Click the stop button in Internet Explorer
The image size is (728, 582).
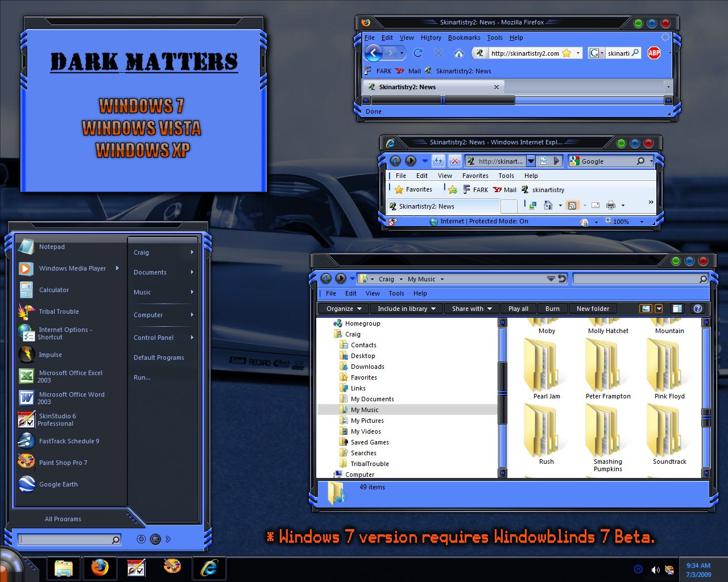(454, 161)
